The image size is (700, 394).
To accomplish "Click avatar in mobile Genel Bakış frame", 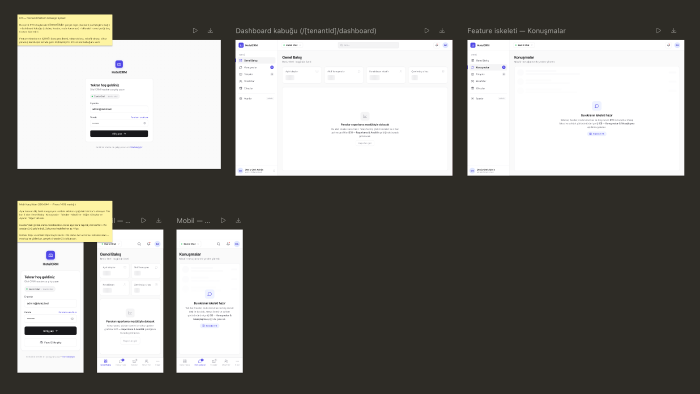I will pyautogui.click(x=158, y=244).
